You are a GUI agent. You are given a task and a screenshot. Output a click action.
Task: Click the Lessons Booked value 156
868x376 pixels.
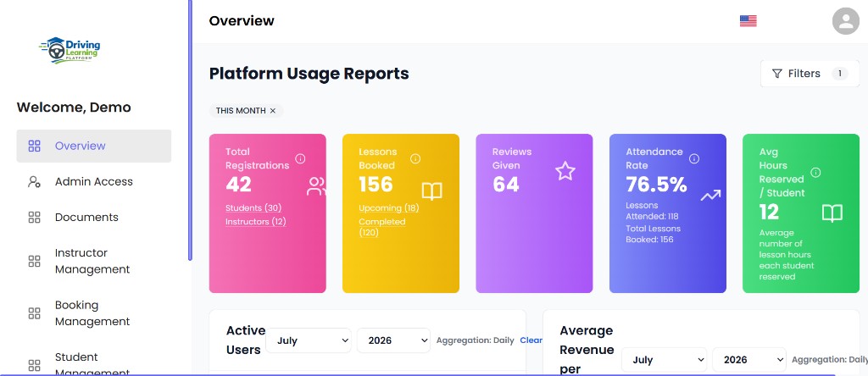[376, 185]
